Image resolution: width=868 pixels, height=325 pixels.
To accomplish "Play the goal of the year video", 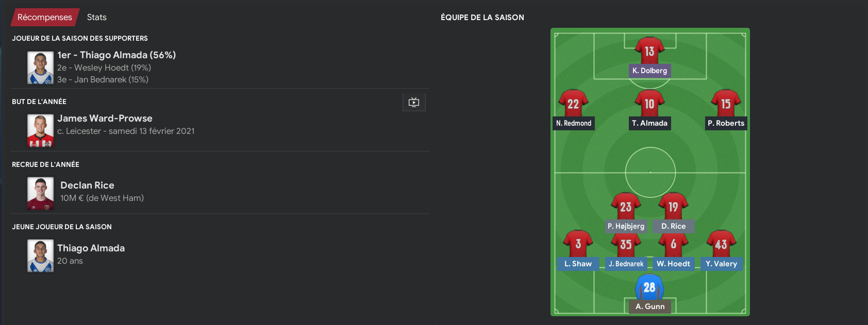I will [x=414, y=102].
